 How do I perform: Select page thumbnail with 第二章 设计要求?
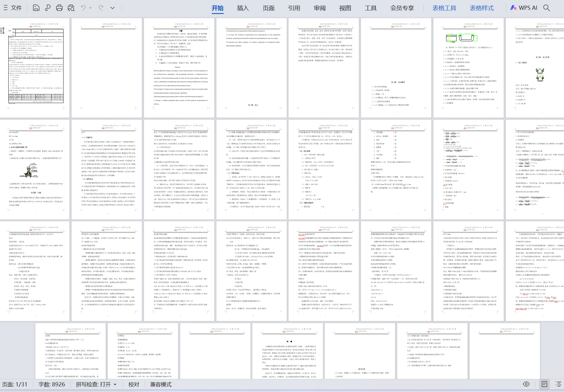click(396, 68)
